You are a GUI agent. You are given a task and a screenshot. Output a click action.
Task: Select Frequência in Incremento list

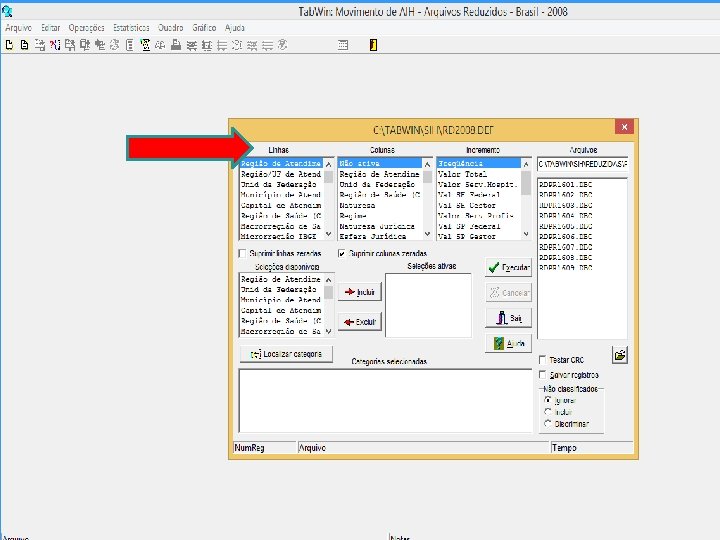coord(479,163)
